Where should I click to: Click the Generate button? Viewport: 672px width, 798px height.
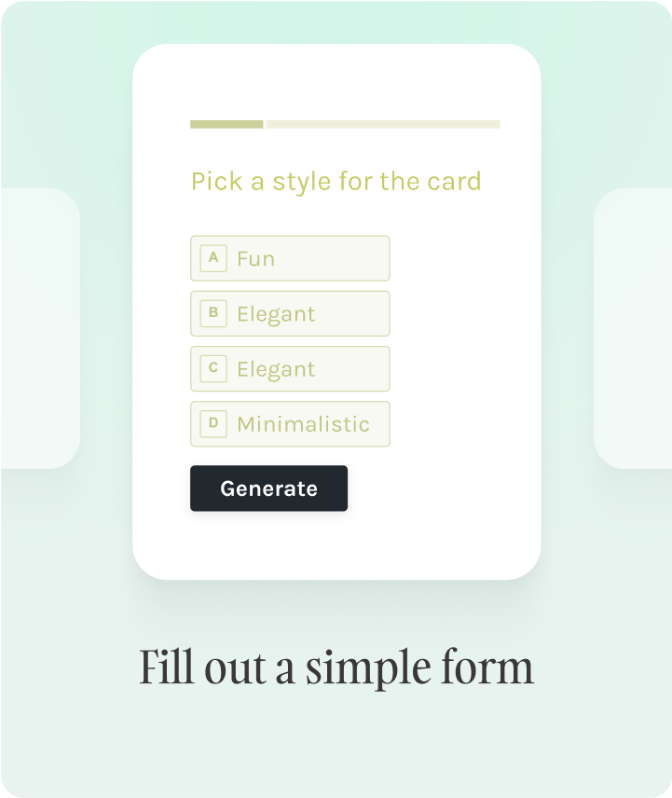[x=268, y=488]
